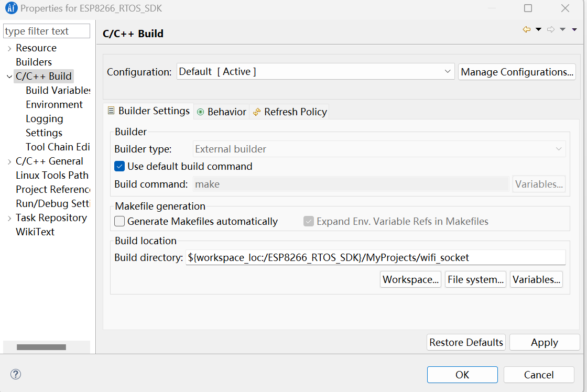The image size is (587, 392).
Task: Click the help question mark icon
Action: [16, 374]
